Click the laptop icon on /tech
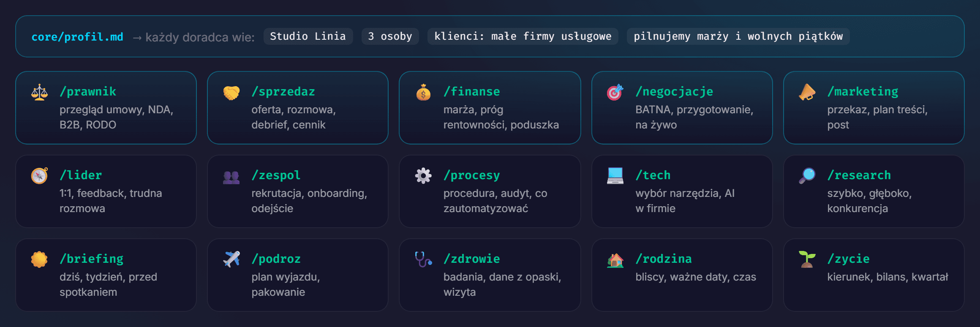The width and height of the screenshot is (980, 327). coord(615,176)
